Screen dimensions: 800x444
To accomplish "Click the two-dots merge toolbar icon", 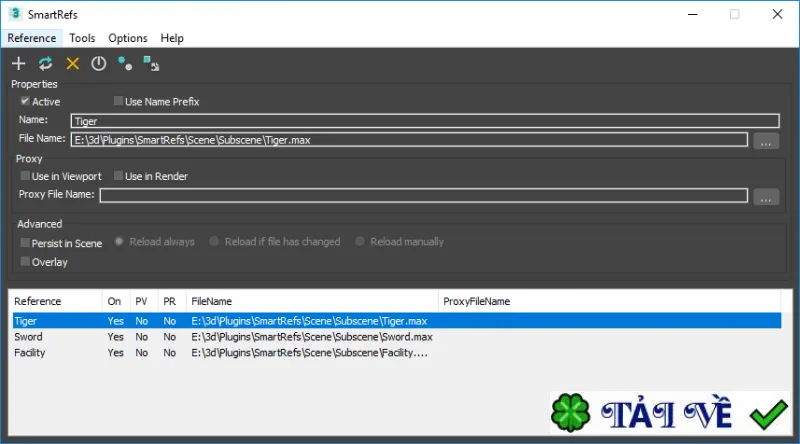I will (x=125, y=64).
